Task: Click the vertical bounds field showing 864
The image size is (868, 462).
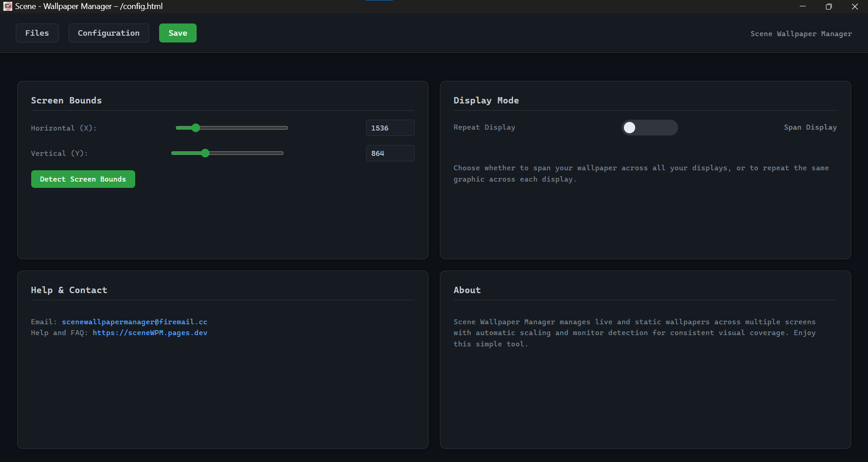Action: [x=390, y=153]
